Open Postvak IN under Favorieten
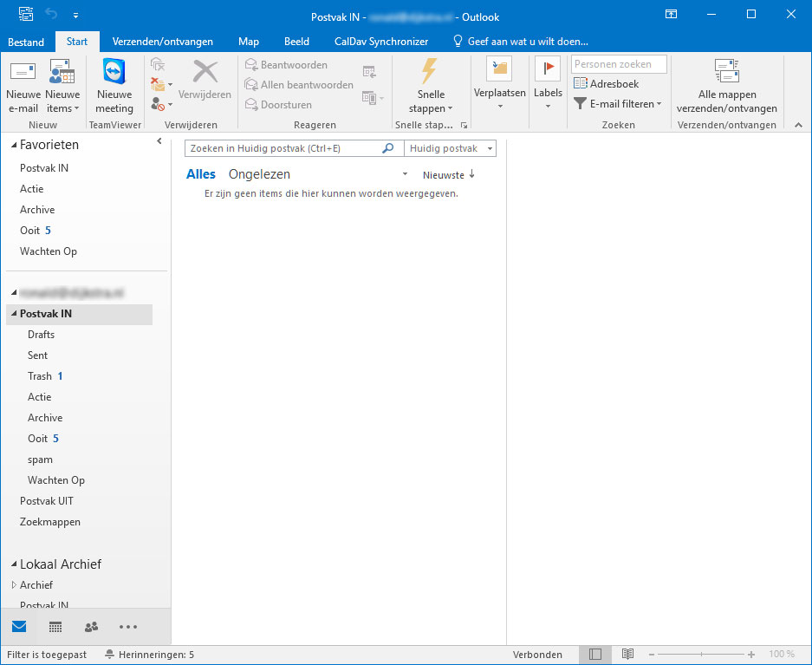Viewport: 812px width, 665px height. tap(44, 168)
